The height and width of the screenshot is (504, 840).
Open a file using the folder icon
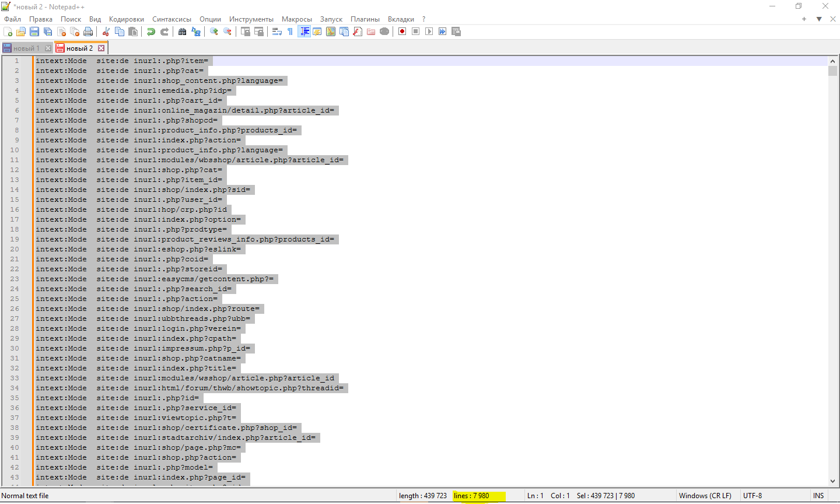(21, 32)
